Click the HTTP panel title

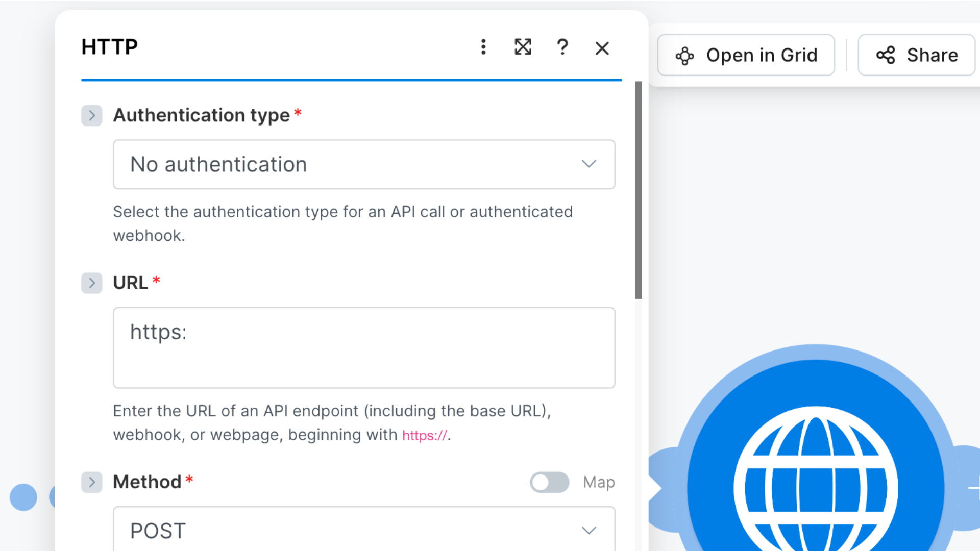[110, 47]
